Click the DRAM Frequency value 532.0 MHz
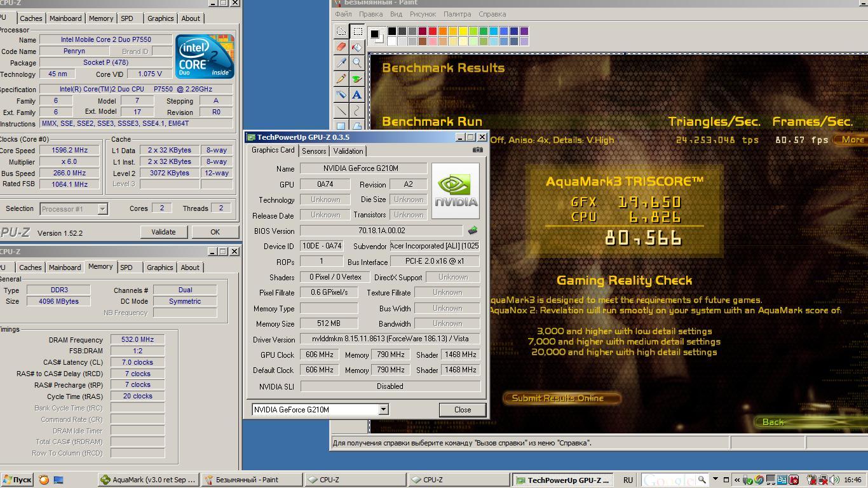This screenshot has height=488, width=868. pyautogui.click(x=137, y=340)
